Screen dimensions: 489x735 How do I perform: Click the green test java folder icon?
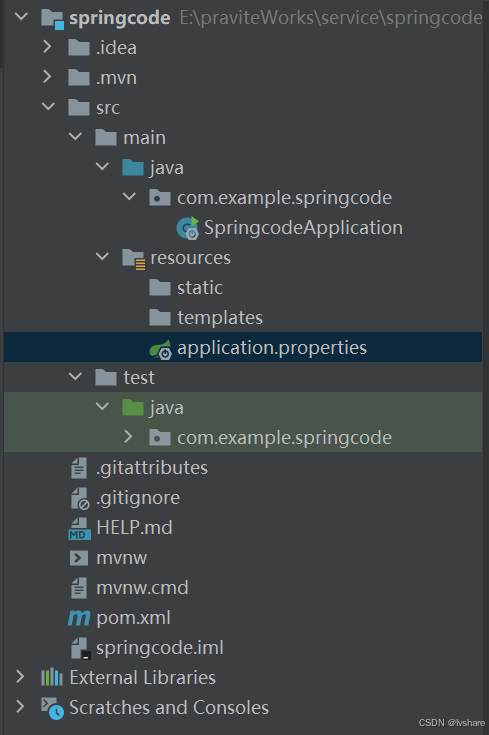(x=133, y=408)
